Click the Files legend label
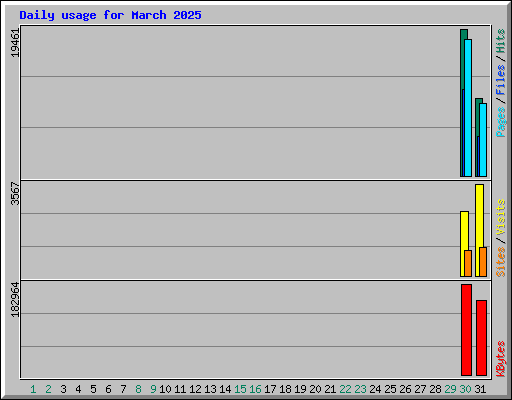Screen dimensions: 512x400 tap(501, 80)
